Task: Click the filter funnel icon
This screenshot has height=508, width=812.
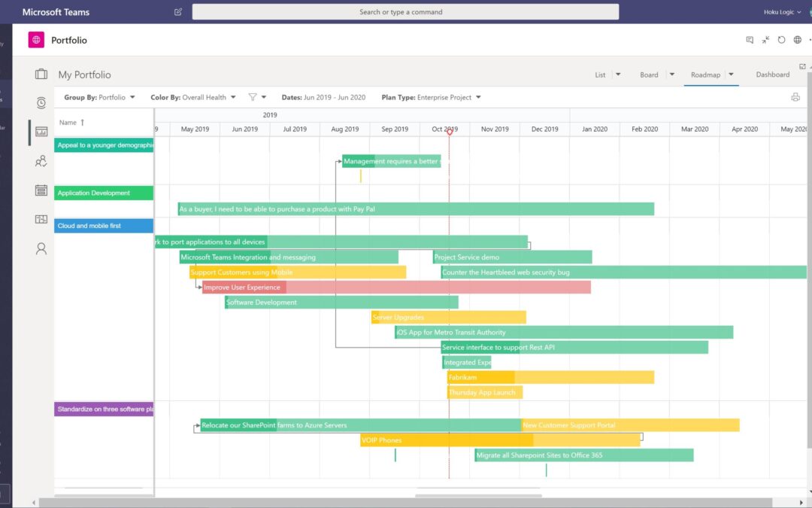Action: 252,97
